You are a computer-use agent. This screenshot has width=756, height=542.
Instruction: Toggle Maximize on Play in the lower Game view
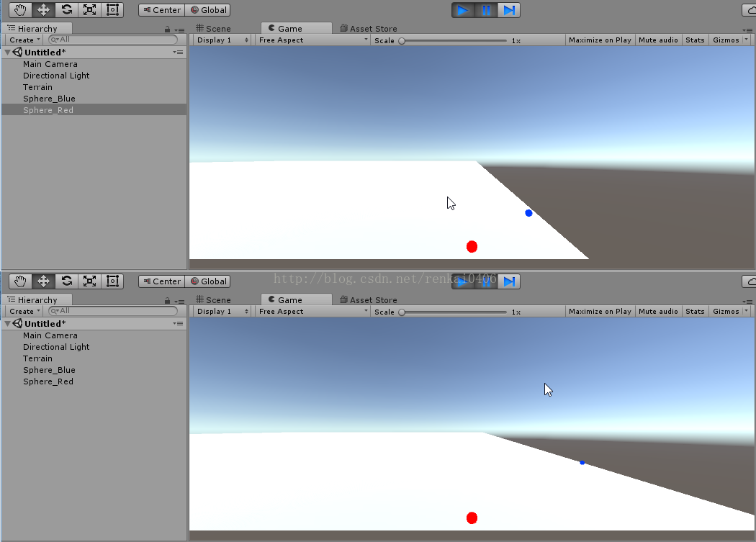[600, 312]
